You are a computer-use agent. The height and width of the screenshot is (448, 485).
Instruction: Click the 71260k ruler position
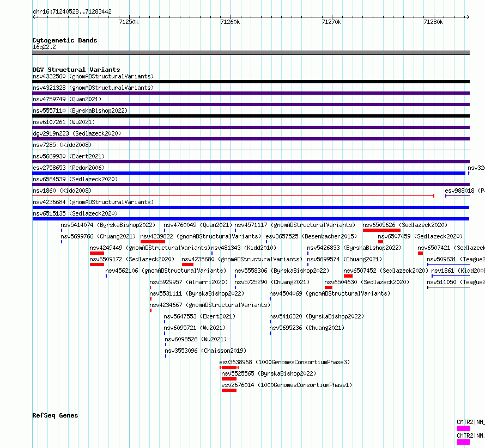[x=230, y=22]
